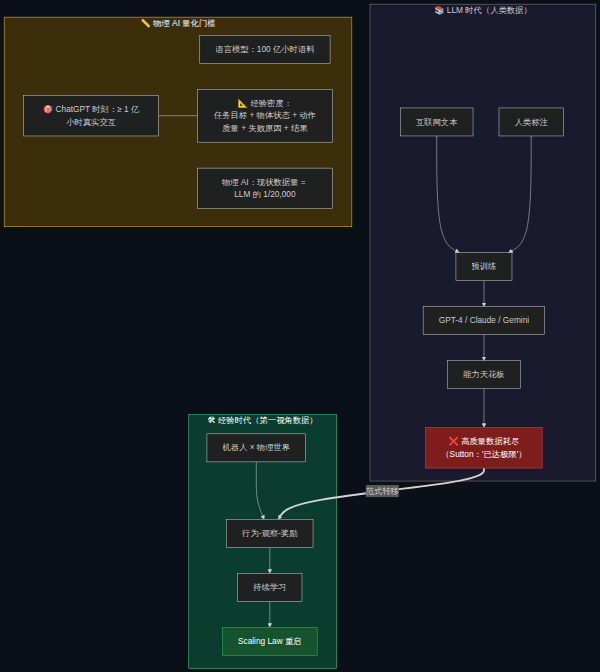600x672 pixels.
Task: Click the ruler icon in '物理 AI 量化门槛' title
Action: tap(146, 23)
